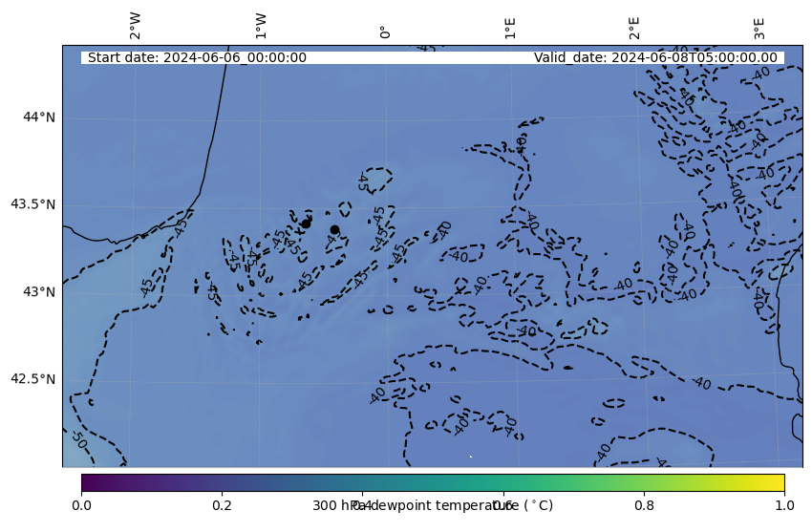This screenshot has height=532, width=812.
Task: Click the -50 contour label at bottom-left
Action: pos(78,439)
